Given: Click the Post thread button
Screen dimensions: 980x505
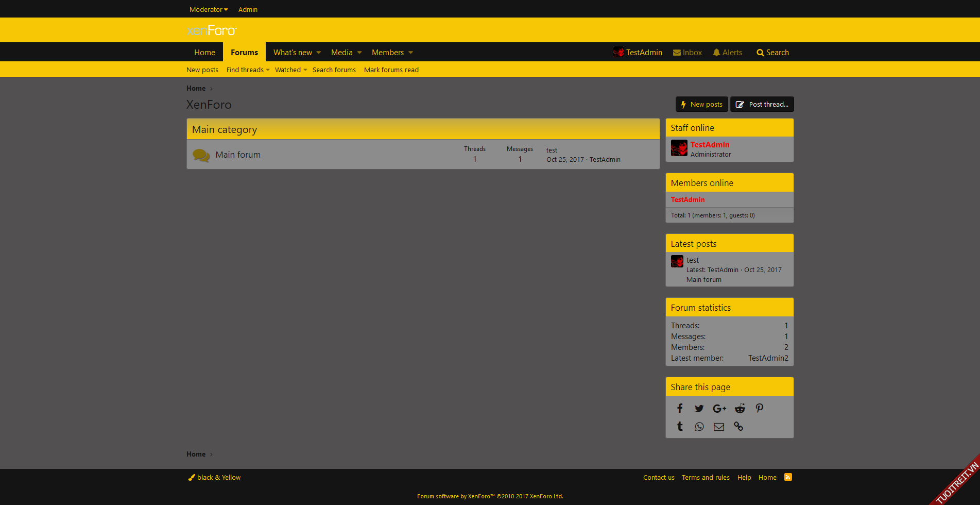Looking at the screenshot, I should click(x=762, y=104).
